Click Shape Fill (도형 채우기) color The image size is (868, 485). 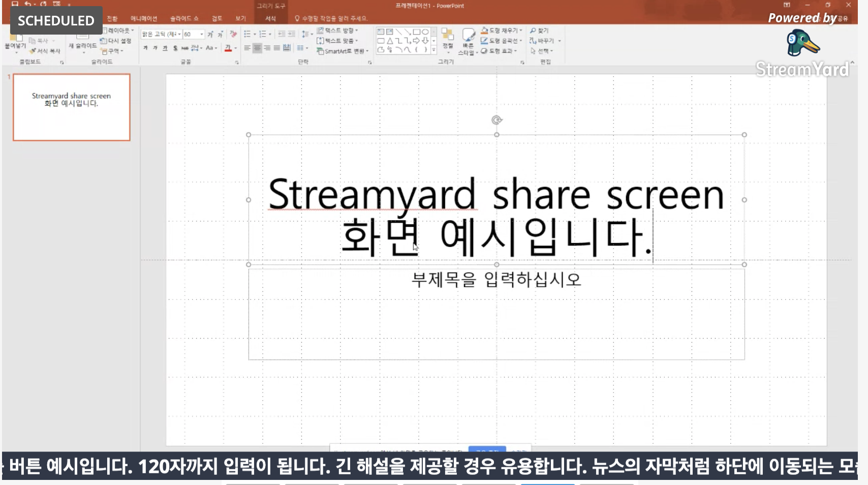[x=501, y=31]
